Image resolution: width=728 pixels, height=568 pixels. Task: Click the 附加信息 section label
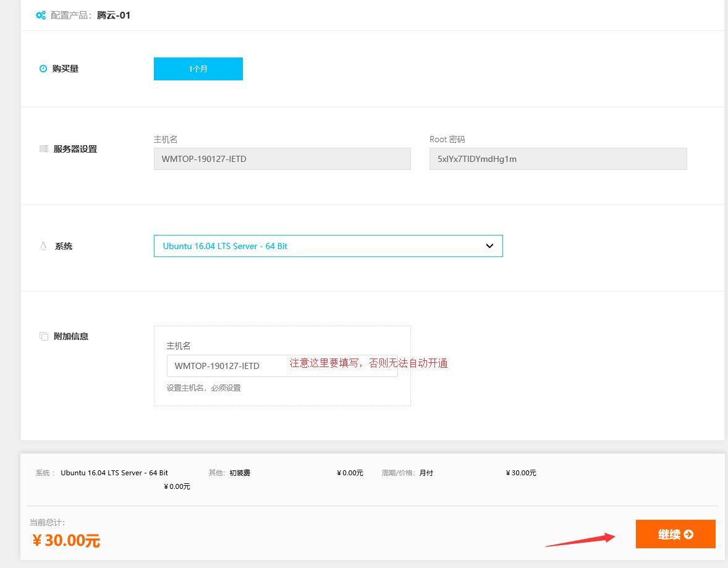(x=71, y=336)
